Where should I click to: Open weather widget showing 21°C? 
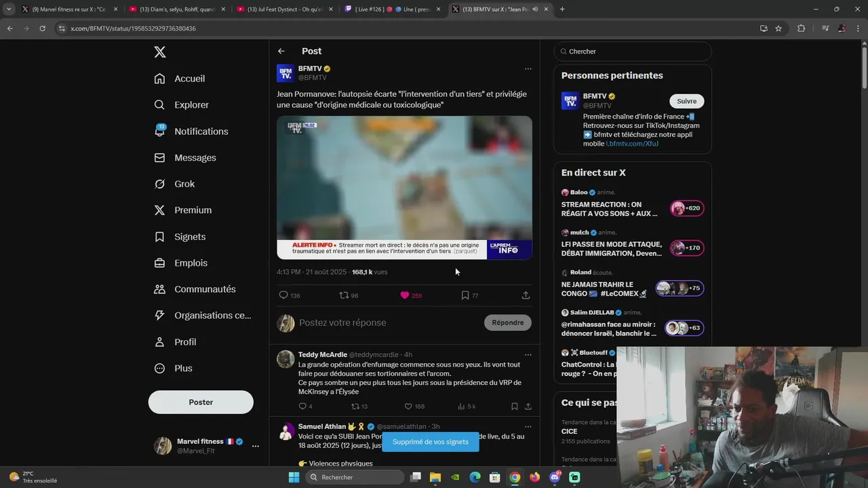34,477
